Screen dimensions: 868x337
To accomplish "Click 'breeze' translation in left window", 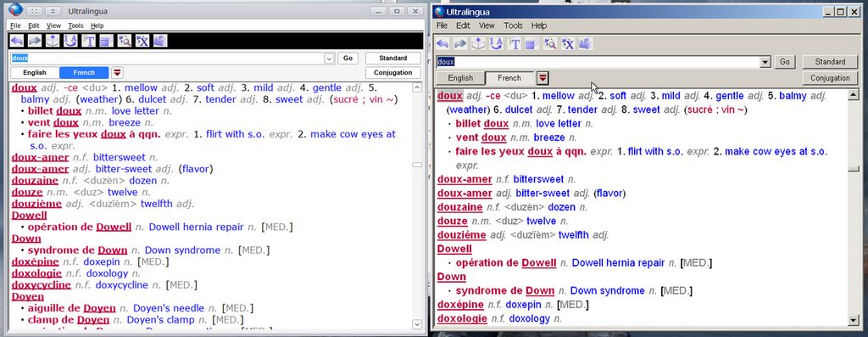I will 125,122.
